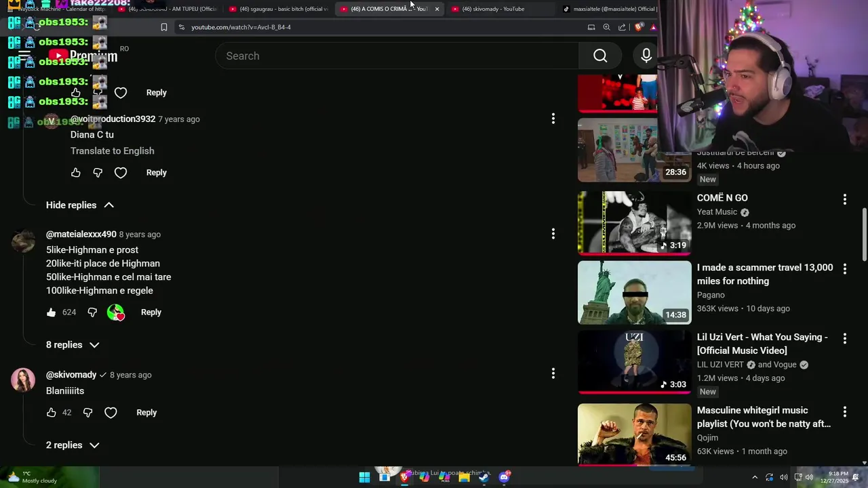Reply to the @mateialexxx490 comment
Image resolution: width=868 pixels, height=488 pixels.
(151, 312)
